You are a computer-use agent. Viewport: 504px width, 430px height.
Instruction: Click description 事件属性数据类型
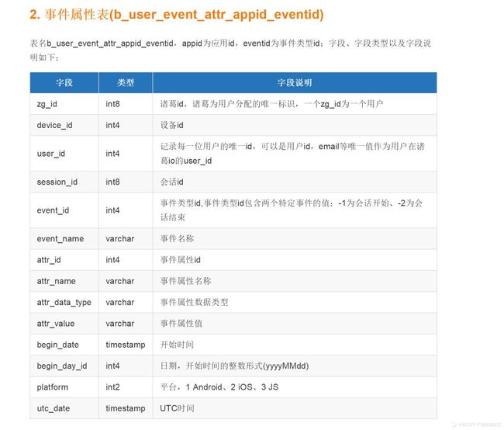point(194,302)
